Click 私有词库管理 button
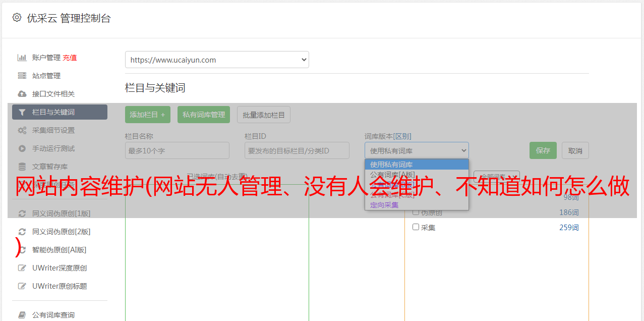This screenshot has width=644, height=321. pyautogui.click(x=204, y=115)
